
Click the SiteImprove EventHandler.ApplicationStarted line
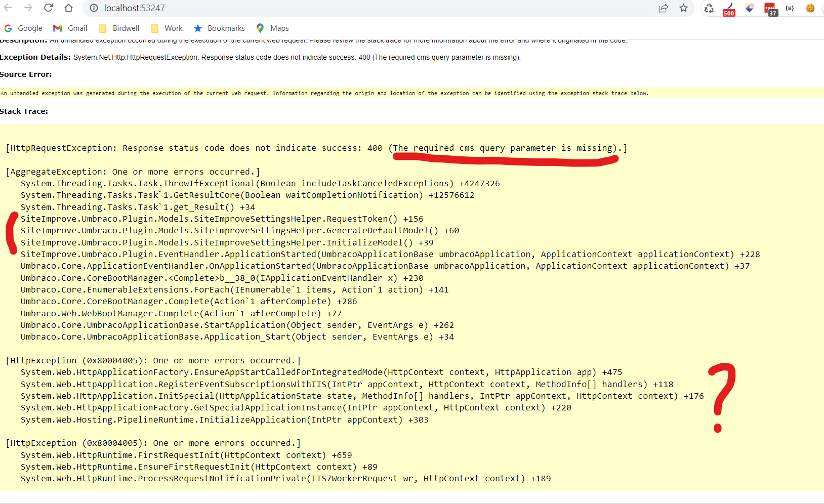point(390,254)
